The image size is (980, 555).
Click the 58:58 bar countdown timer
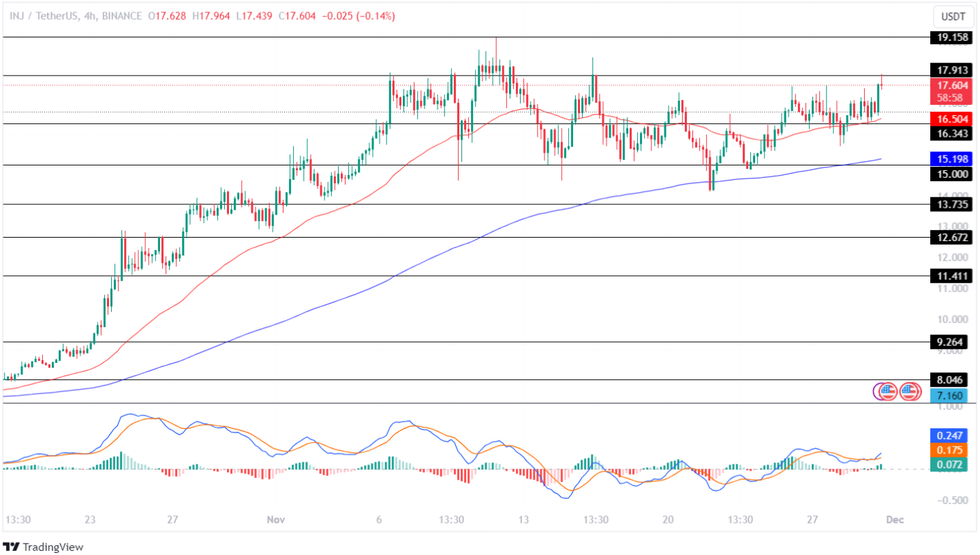(949, 97)
